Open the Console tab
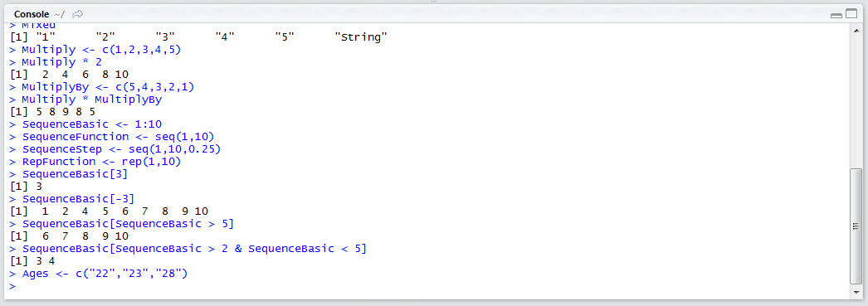This screenshot has width=868, height=306. click(x=32, y=14)
